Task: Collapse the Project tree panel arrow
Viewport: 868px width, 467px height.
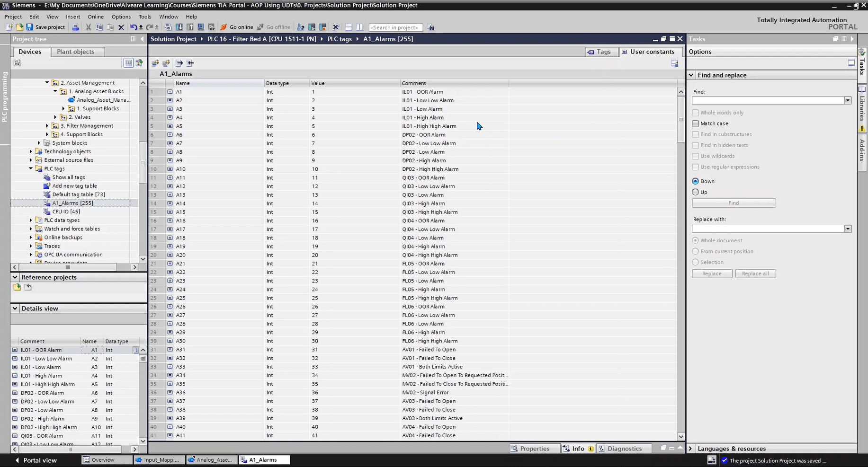Action: [x=142, y=39]
